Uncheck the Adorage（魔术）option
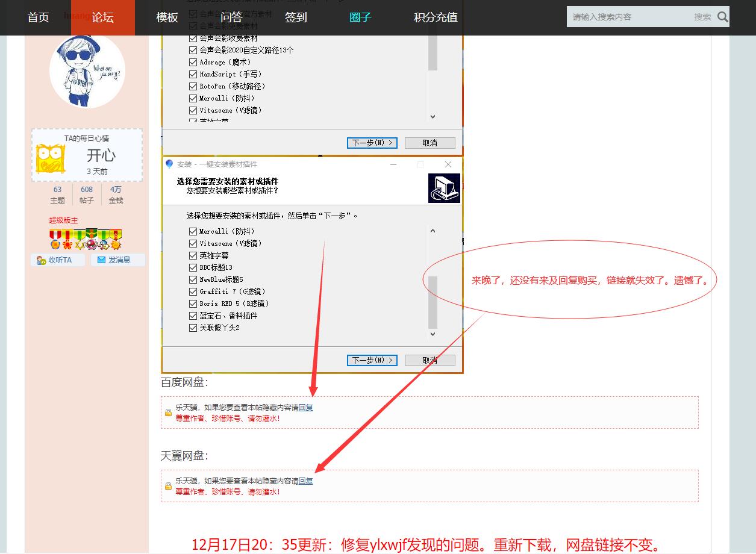This screenshot has height=554, width=756. click(193, 62)
